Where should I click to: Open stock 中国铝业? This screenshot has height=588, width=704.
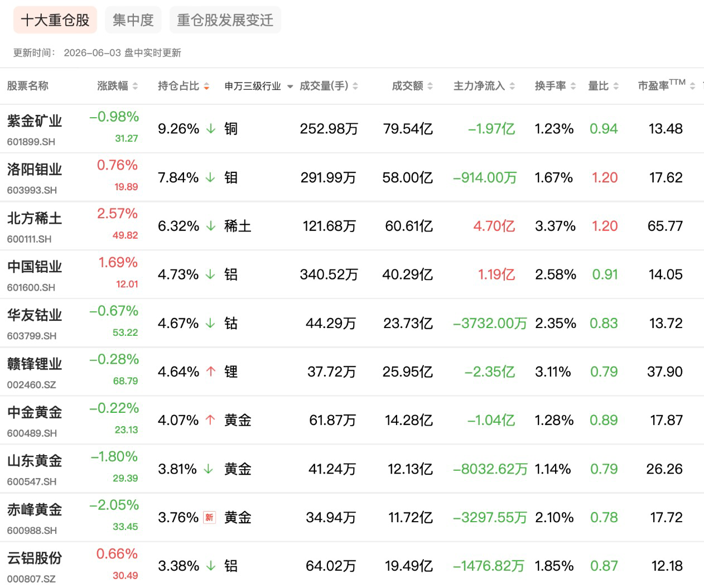35,267
